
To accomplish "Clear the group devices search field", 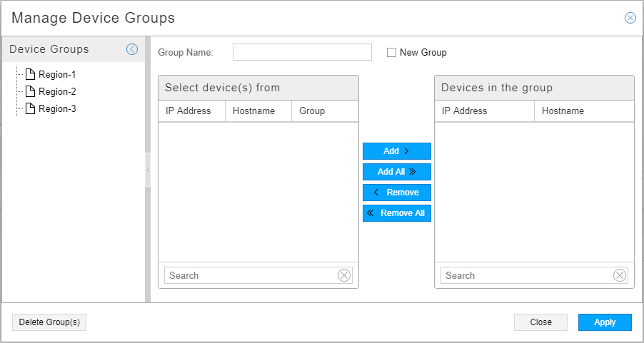I will point(620,275).
